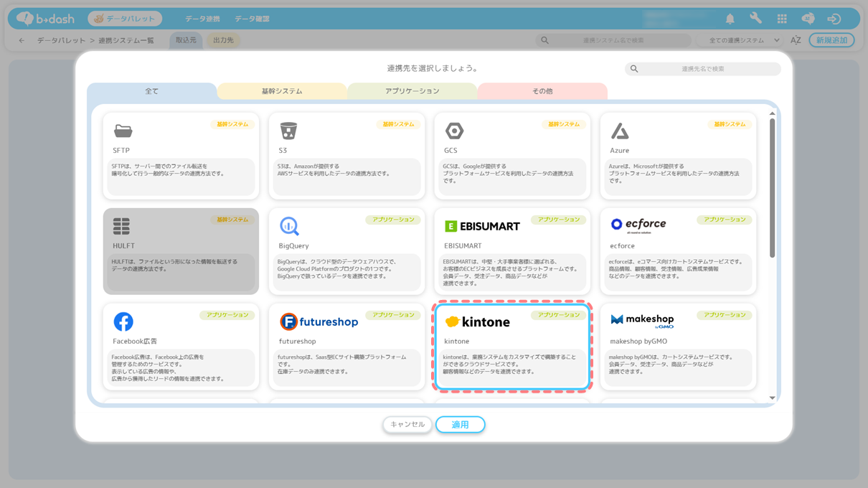This screenshot has width=868, height=488.
Task: Switch to the アプリケーション tab
Action: click(412, 91)
